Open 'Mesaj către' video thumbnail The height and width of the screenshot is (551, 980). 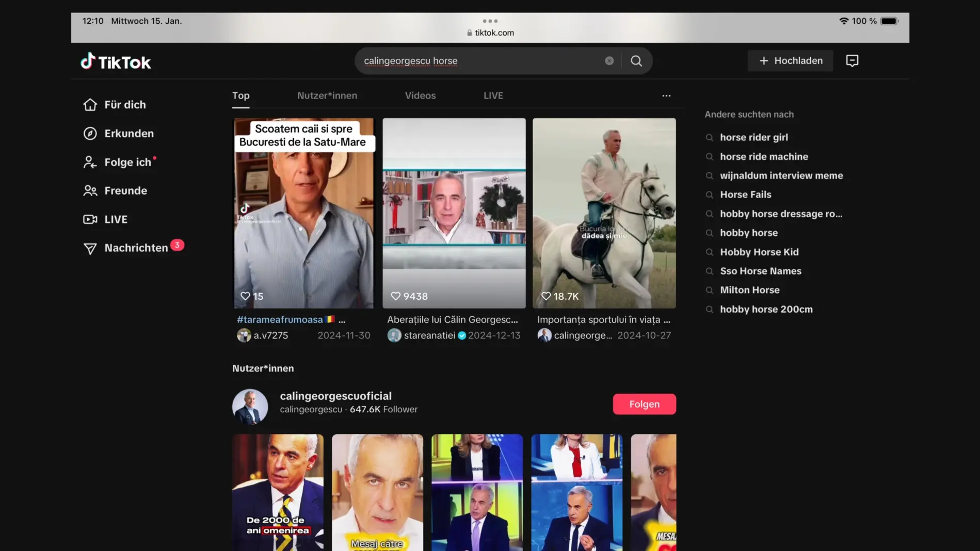[377, 493]
